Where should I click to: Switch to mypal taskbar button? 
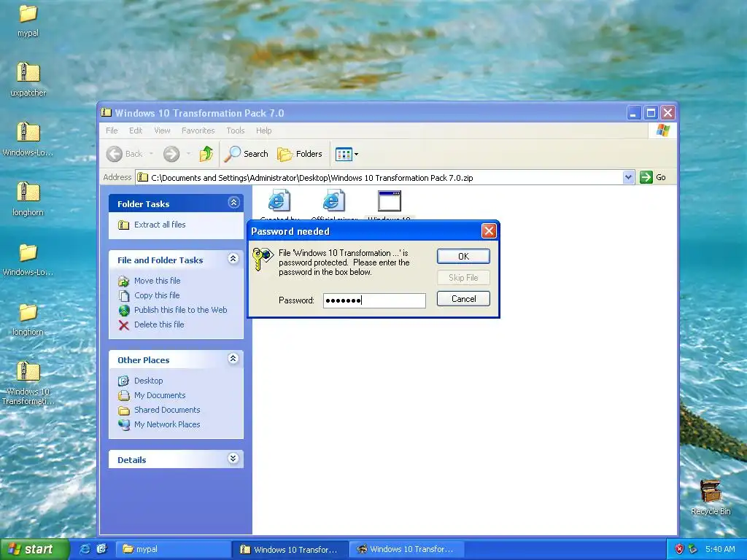tap(173, 550)
